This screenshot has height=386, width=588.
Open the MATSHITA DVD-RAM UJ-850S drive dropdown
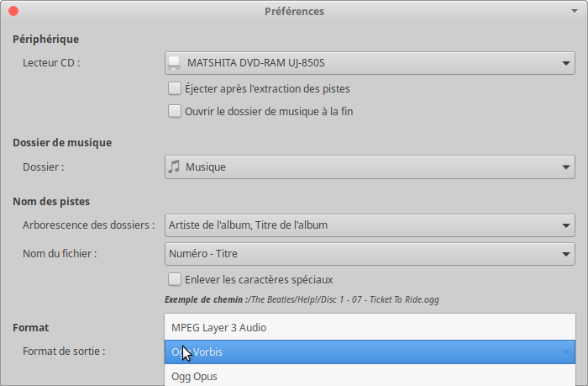[x=370, y=63]
